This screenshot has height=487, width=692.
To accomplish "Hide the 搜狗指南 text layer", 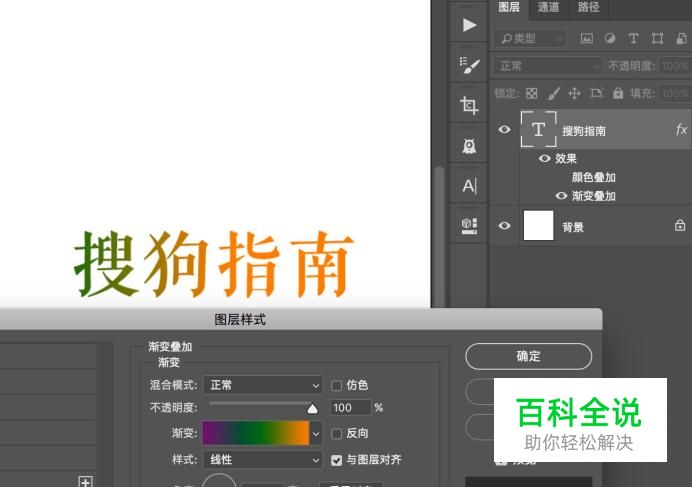I will [x=504, y=129].
